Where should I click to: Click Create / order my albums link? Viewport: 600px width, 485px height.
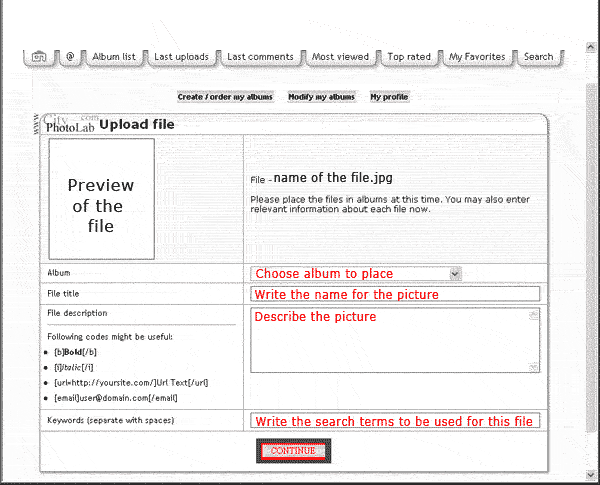pos(226,97)
